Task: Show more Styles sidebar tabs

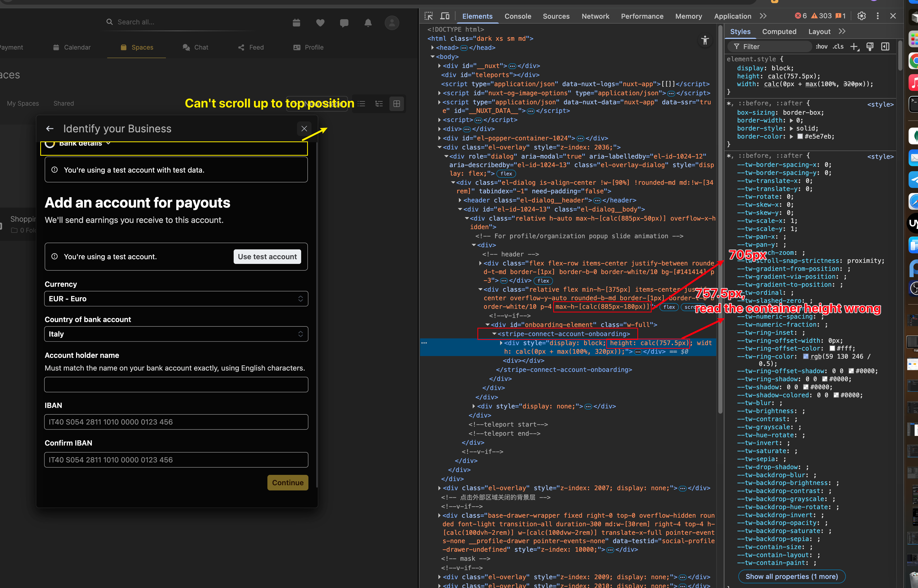Action: tap(842, 31)
